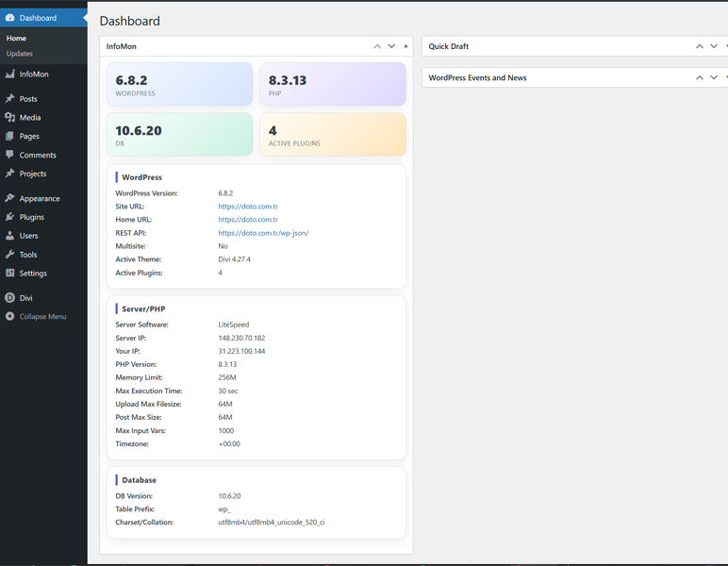Click the Max Input Vars 1000 value
The image size is (728, 566).
(x=226, y=430)
